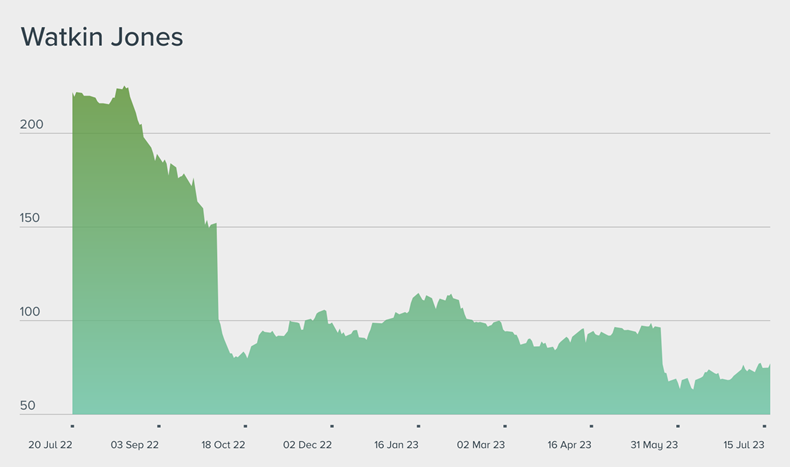Click the 200 y-axis label

pos(33,124)
